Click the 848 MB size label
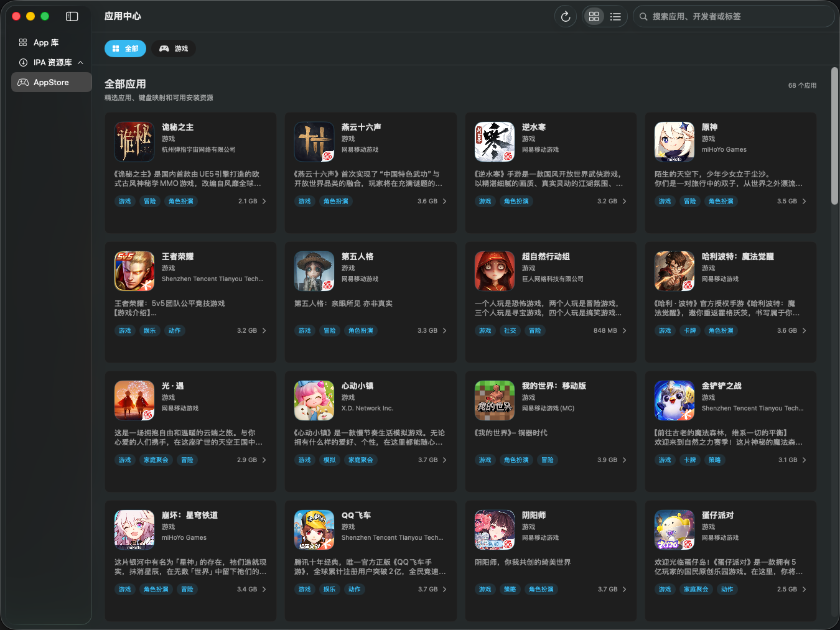Viewport: 840px width, 630px height. point(605,331)
